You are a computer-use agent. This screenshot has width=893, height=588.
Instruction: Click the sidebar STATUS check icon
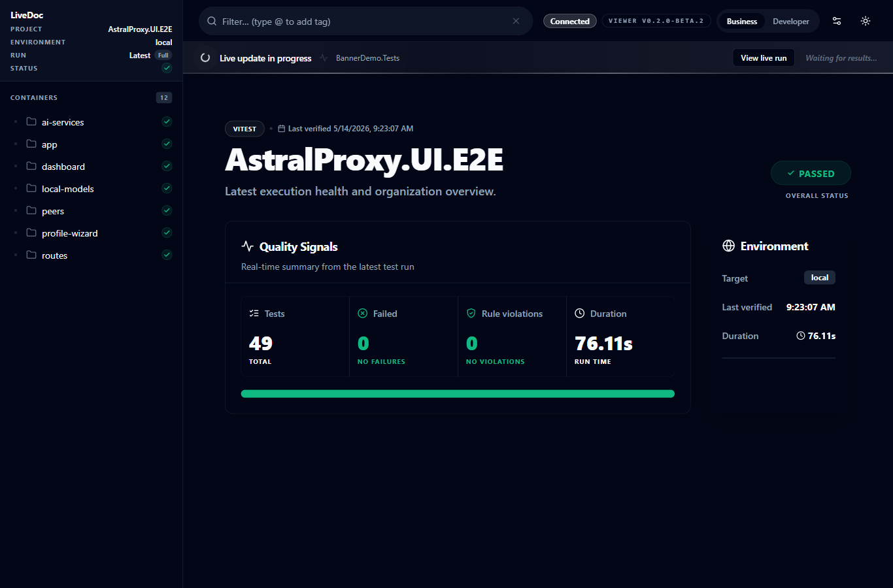167,68
